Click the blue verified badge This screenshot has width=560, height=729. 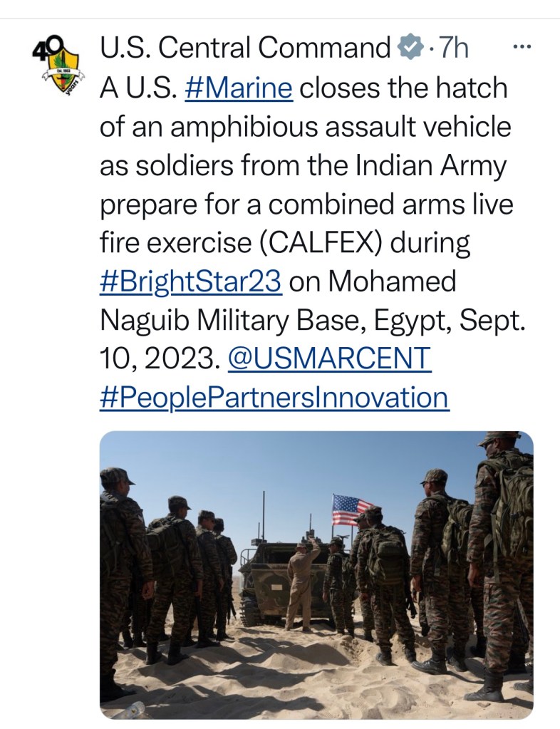409,48
